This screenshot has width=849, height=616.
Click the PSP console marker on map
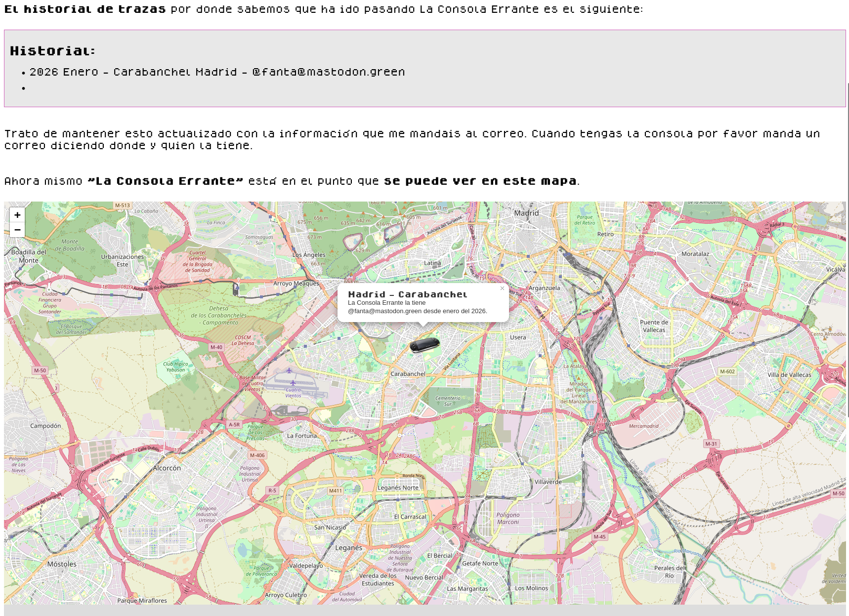(x=424, y=344)
